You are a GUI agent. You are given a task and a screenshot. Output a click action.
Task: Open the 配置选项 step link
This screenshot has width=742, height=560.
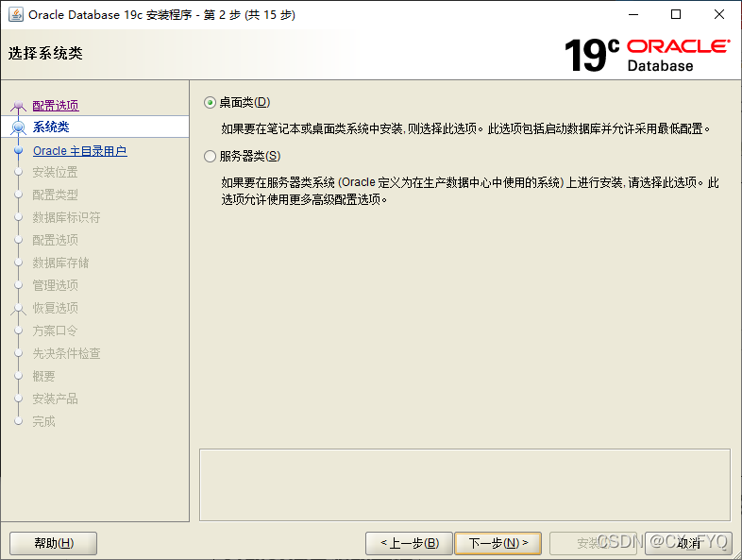pyautogui.click(x=56, y=105)
